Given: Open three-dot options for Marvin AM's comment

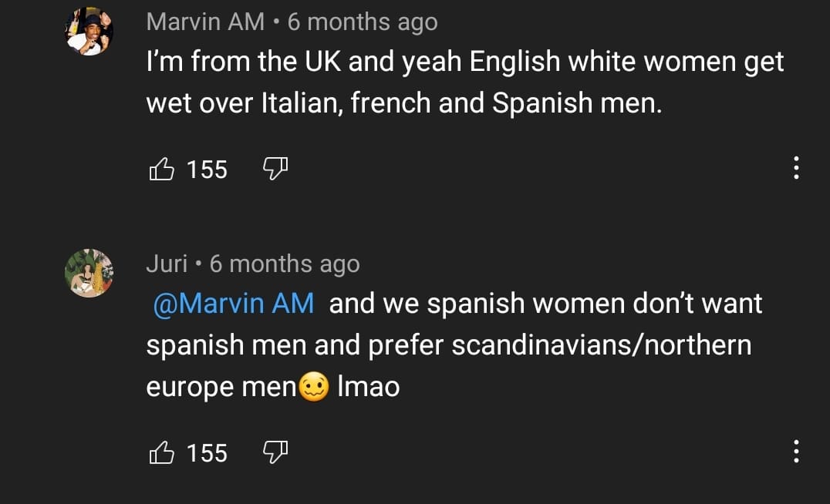Looking at the screenshot, I should (x=796, y=168).
